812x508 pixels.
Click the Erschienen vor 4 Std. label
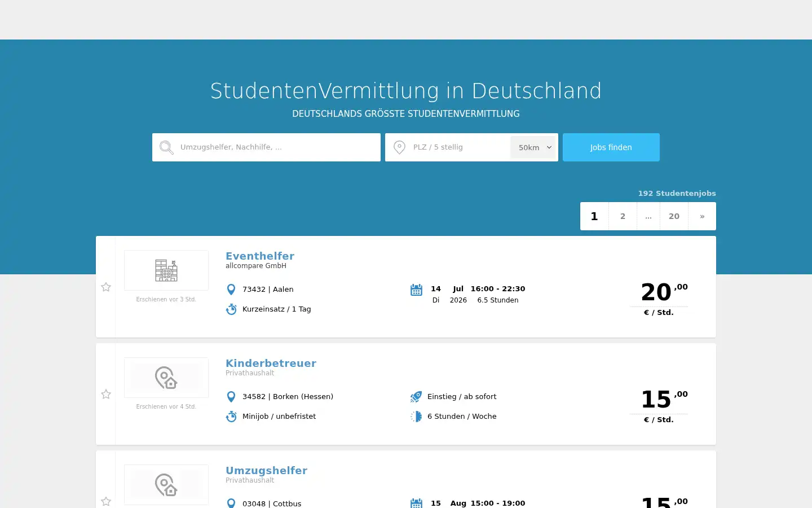click(x=166, y=407)
